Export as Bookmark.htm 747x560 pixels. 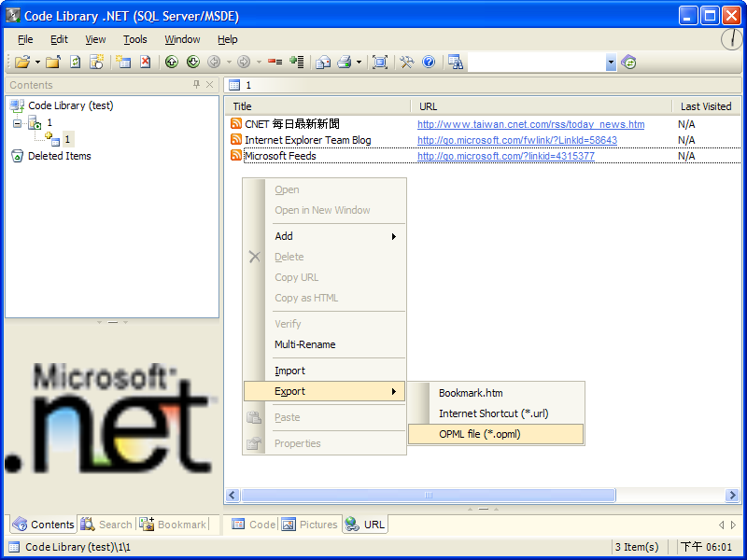[496, 393]
